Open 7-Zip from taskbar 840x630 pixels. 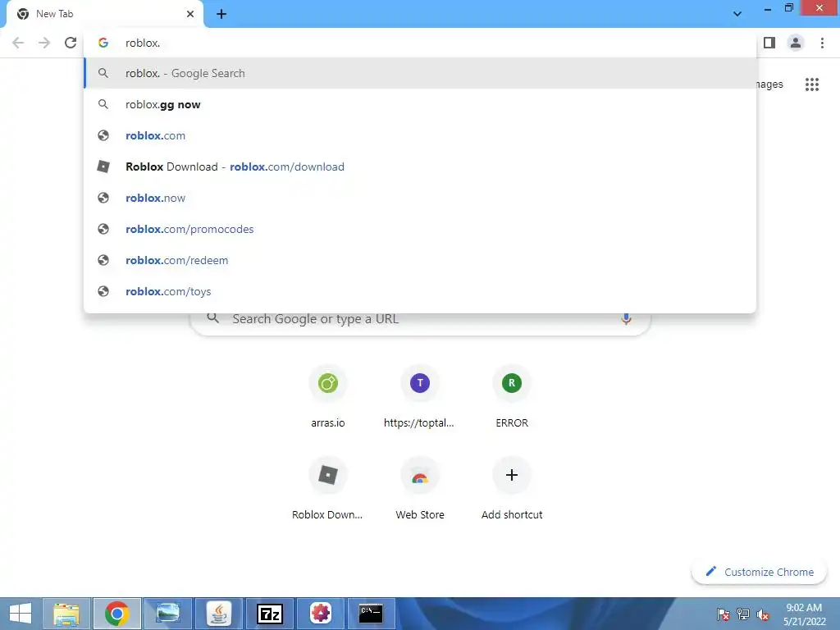click(x=269, y=614)
